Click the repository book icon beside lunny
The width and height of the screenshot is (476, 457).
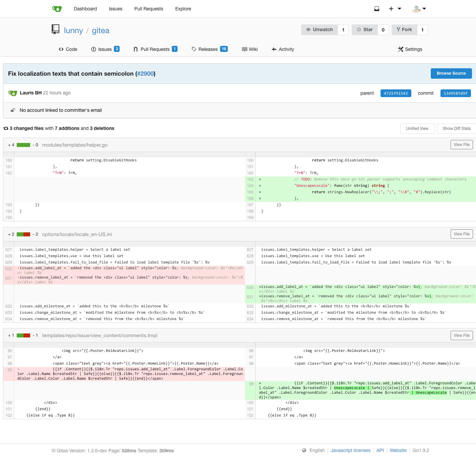pyautogui.click(x=56, y=29)
